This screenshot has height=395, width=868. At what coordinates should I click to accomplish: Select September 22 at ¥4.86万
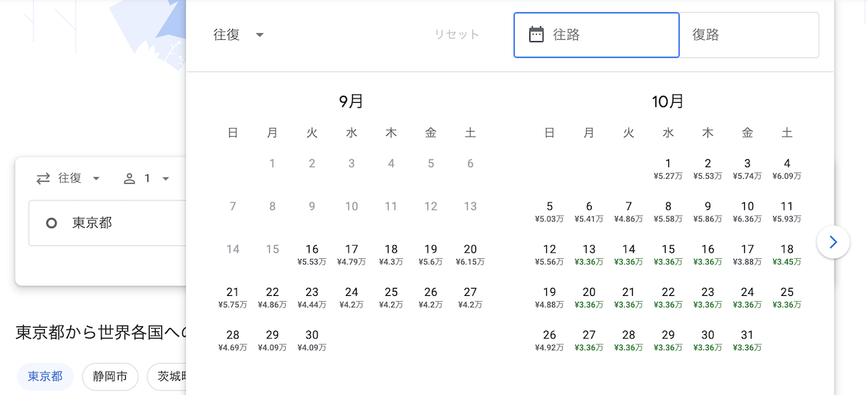pyautogui.click(x=272, y=297)
